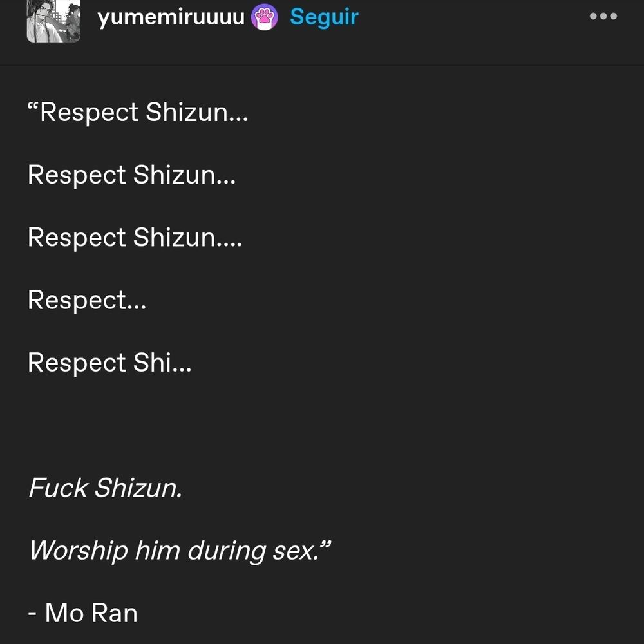Click the word "sex." before the closing quote

click(296, 551)
